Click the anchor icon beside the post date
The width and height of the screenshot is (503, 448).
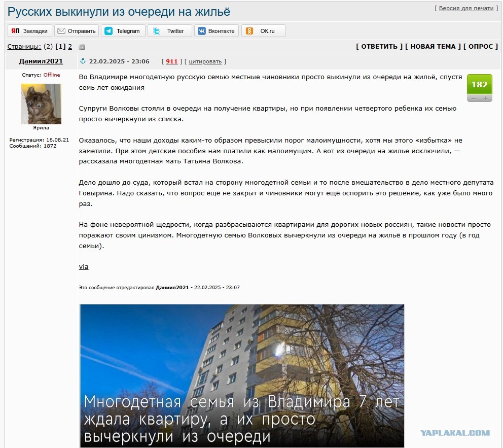point(83,61)
